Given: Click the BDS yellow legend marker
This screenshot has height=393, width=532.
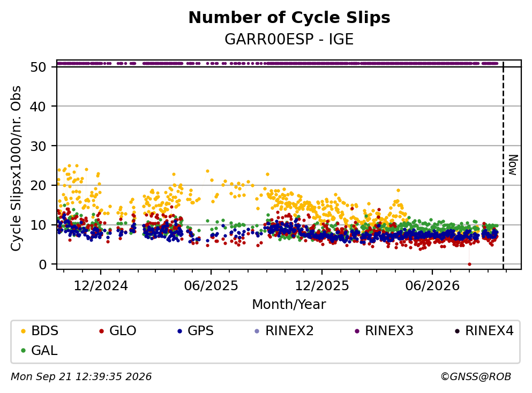Looking at the screenshot, I should [23, 331].
